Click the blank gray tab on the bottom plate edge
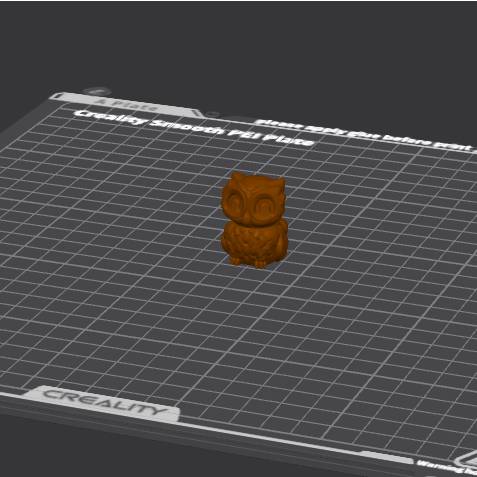The width and height of the screenshot is (477, 477). [x=387, y=457]
